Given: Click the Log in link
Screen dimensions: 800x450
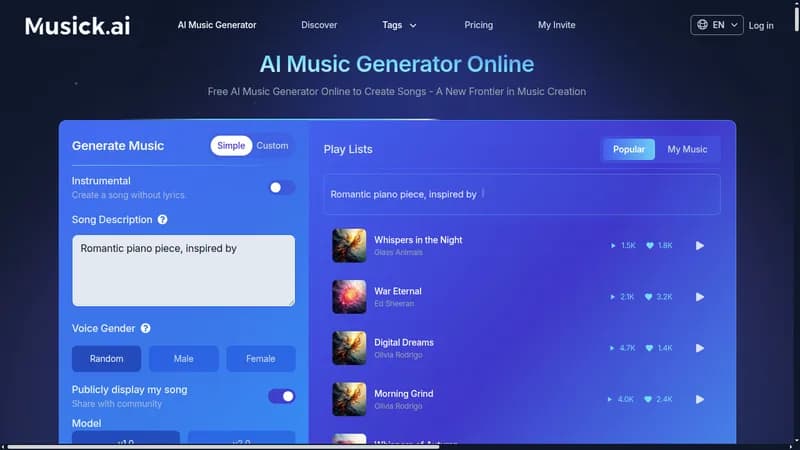Looking at the screenshot, I should pos(761,26).
